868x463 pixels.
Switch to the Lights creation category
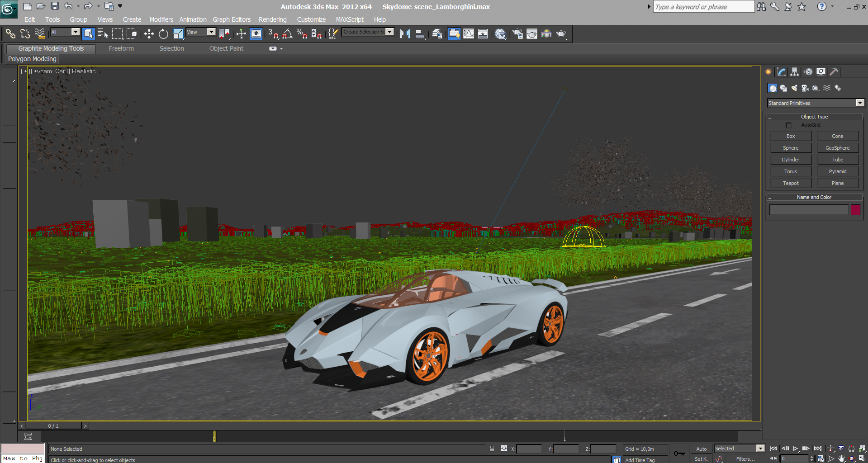[x=794, y=88]
